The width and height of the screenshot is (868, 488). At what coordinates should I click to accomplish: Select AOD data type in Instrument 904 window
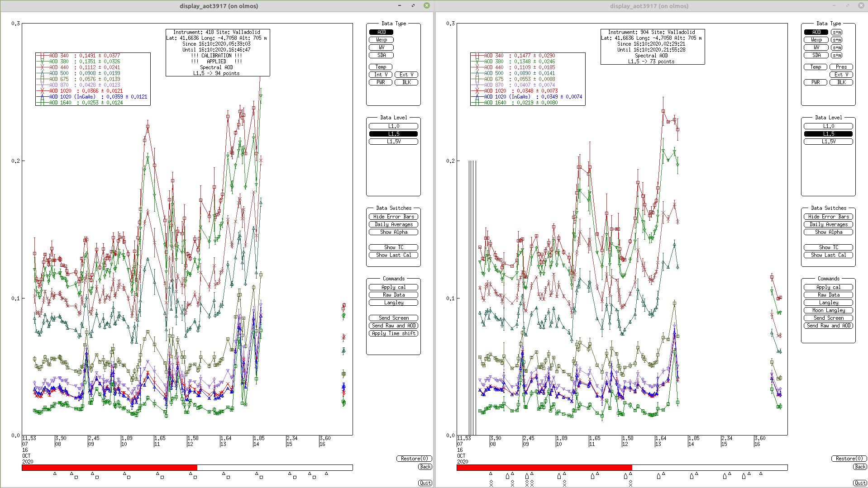click(816, 32)
